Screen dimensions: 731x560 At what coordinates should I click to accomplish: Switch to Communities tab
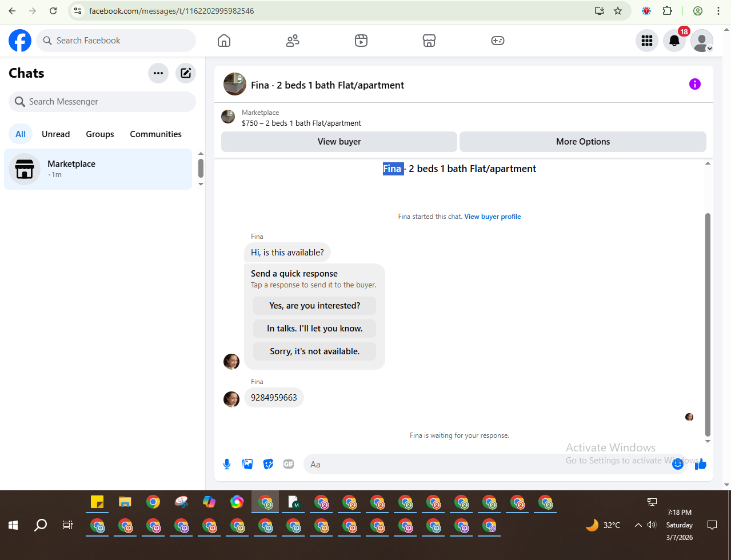tap(156, 134)
